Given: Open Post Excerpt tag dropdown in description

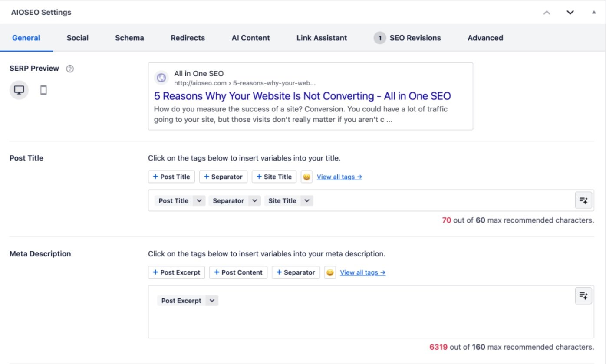Looking at the screenshot, I should [x=212, y=301].
